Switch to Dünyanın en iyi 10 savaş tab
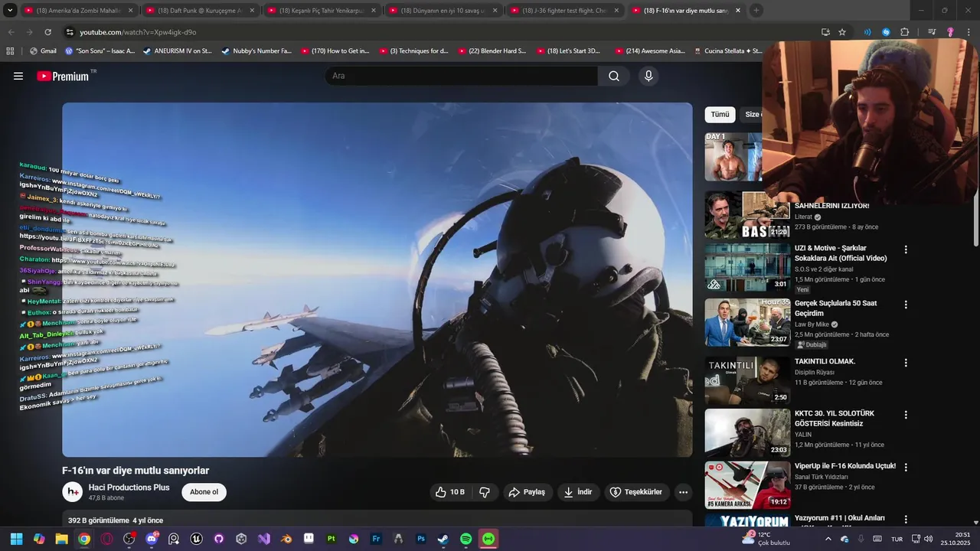Viewport: 980px width, 551px height. tap(443, 11)
